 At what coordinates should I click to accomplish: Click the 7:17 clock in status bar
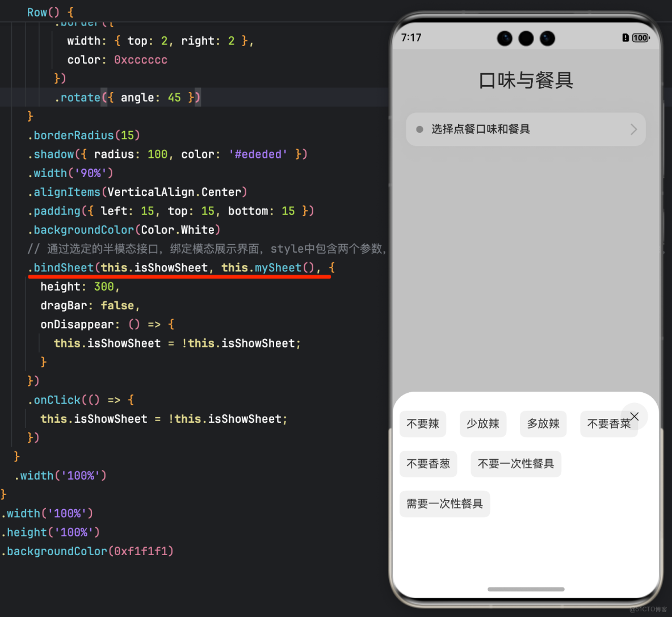411,37
